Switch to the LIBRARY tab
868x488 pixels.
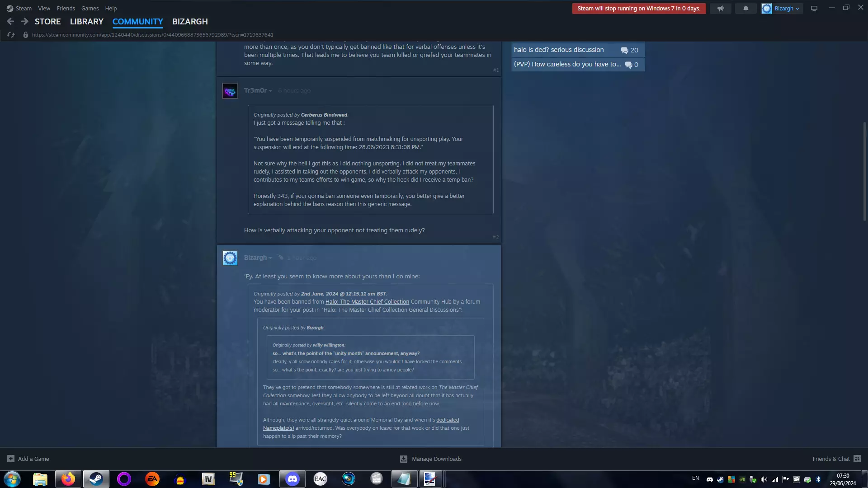[86, 21]
